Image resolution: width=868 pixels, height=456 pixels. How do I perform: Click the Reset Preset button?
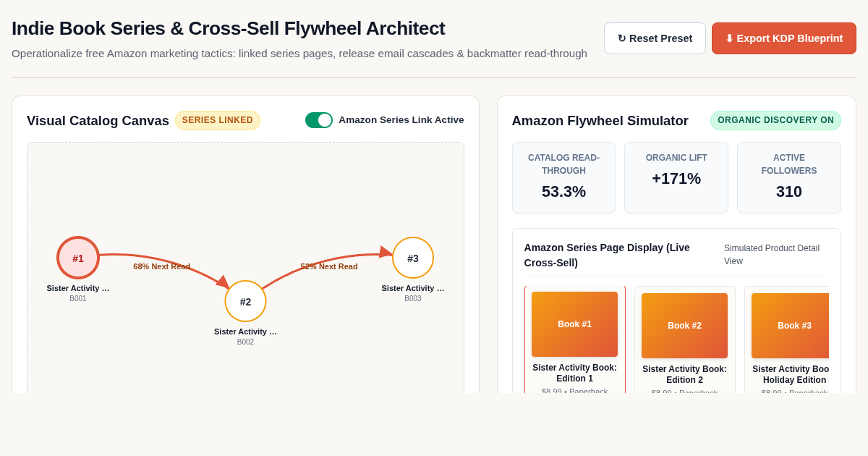tap(655, 38)
